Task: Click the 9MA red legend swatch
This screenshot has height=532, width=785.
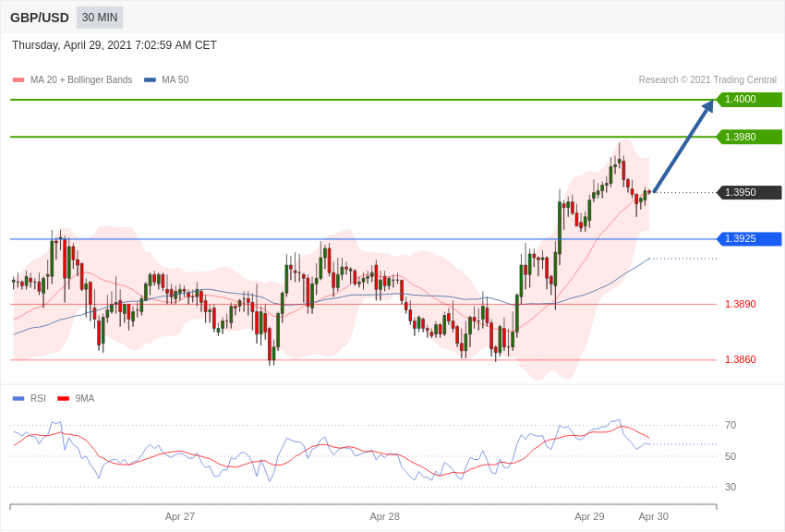Action: 64,399
